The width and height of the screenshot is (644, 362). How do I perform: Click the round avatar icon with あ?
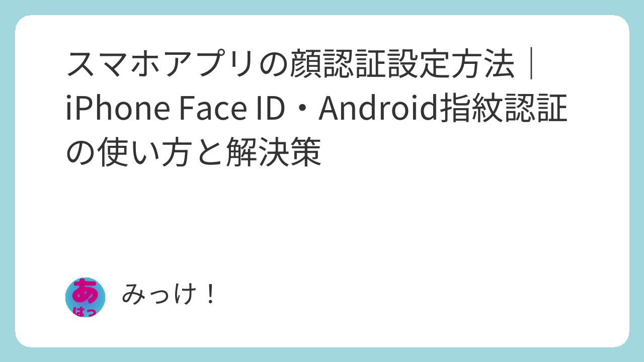point(86,297)
